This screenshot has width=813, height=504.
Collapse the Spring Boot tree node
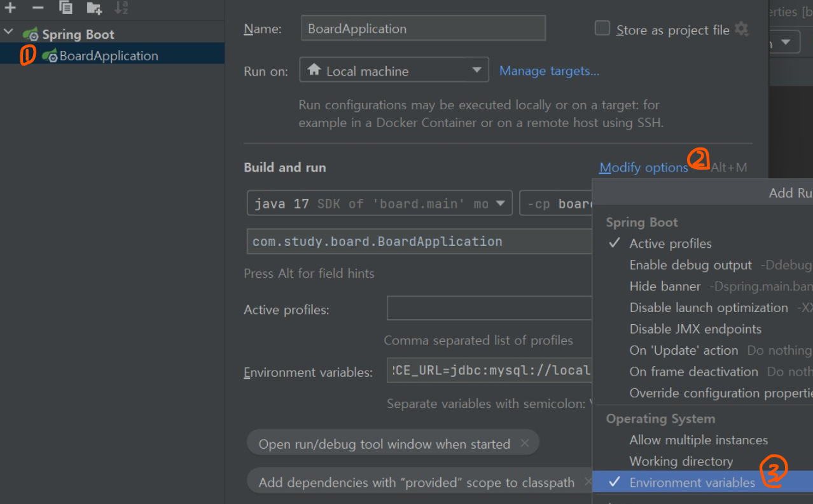[x=9, y=31]
